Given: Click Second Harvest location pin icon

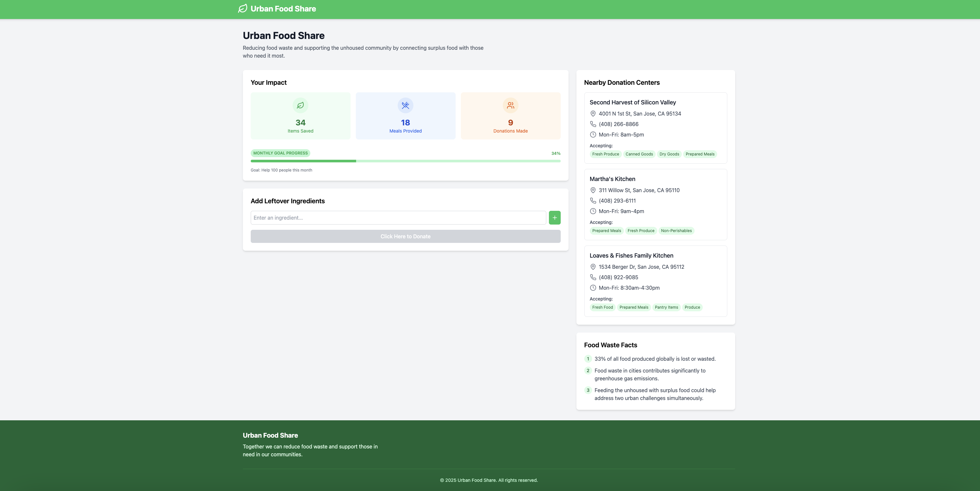Looking at the screenshot, I should pos(593,114).
